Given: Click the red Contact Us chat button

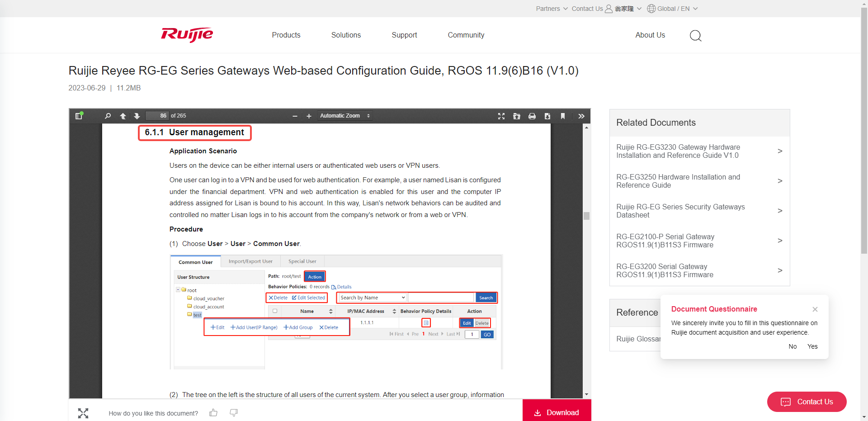Looking at the screenshot, I should 807,402.
